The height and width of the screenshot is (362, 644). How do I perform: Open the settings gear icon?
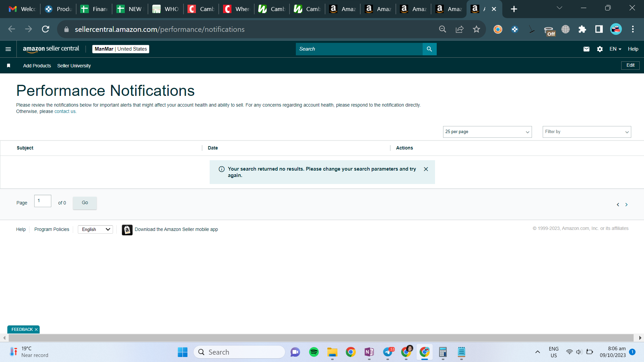click(600, 49)
